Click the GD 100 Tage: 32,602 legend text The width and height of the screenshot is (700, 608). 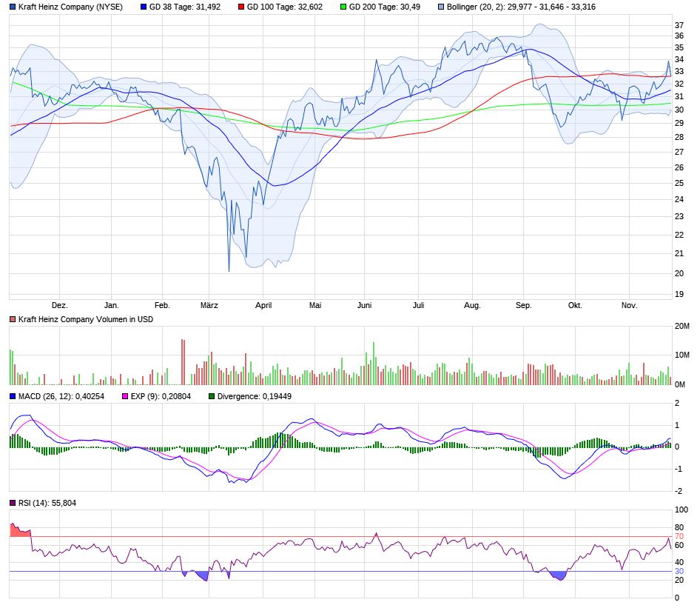(x=285, y=7)
